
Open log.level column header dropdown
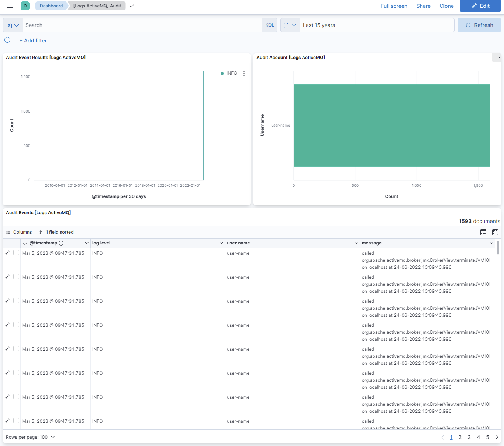pos(221,243)
